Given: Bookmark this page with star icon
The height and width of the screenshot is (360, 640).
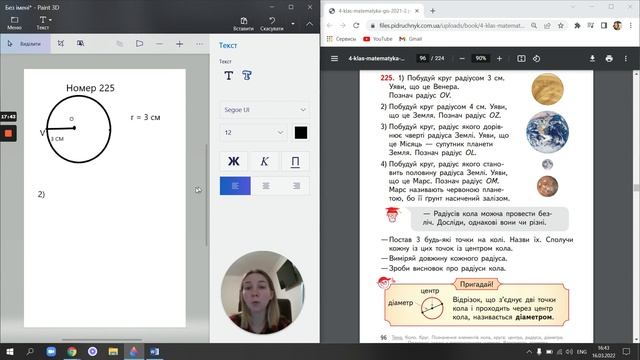Looking at the screenshot, I should (561, 25).
